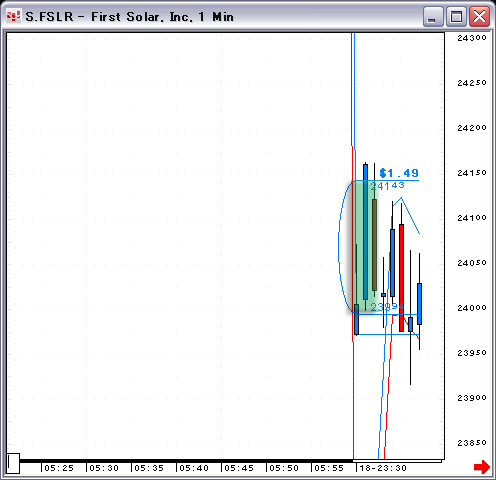Click the 24250 price axis label
The image size is (496, 480).
click(472, 83)
